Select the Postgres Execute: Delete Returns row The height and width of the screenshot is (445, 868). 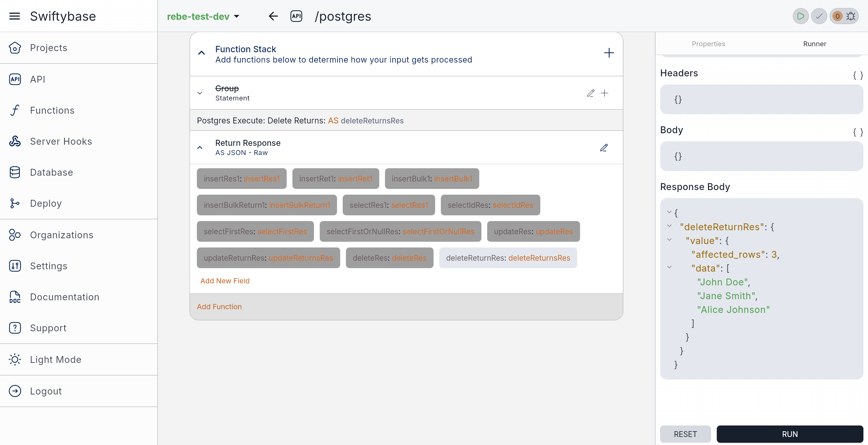(x=406, y=120)
